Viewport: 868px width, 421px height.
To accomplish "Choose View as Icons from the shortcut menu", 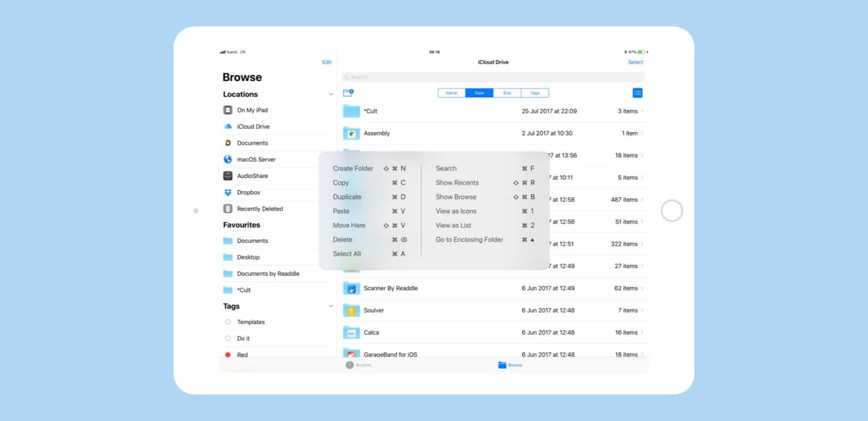I will [456, 211].
